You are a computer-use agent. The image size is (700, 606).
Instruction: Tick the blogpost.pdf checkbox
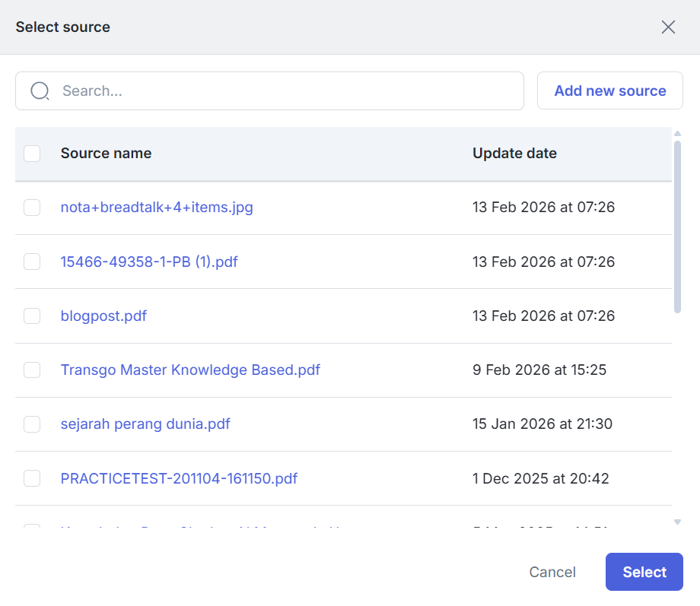[32, 316]
